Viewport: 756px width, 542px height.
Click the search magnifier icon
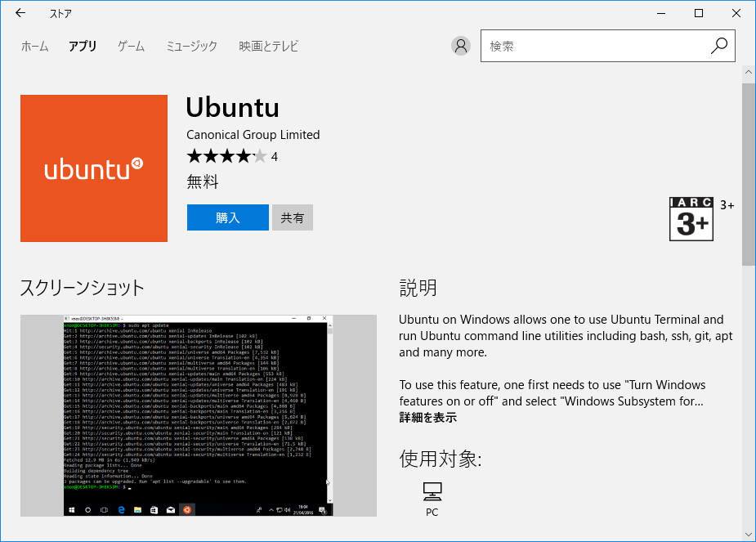point(718,46)
